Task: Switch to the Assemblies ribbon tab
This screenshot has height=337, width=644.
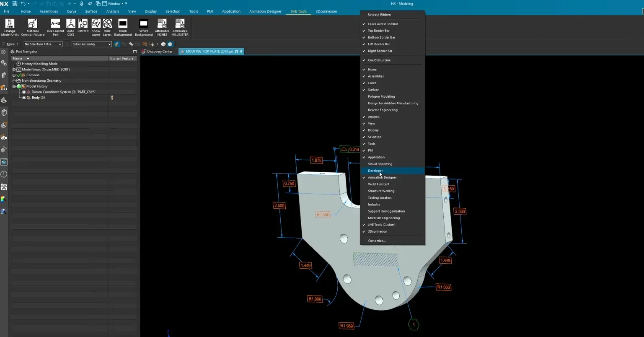Action: tap(49, 11)
